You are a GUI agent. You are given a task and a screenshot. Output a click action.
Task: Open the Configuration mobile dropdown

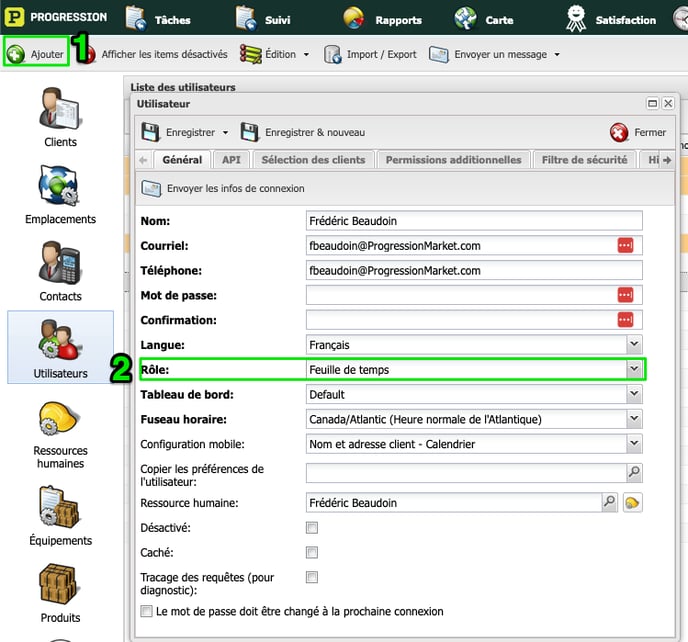(x=634, y=444)
